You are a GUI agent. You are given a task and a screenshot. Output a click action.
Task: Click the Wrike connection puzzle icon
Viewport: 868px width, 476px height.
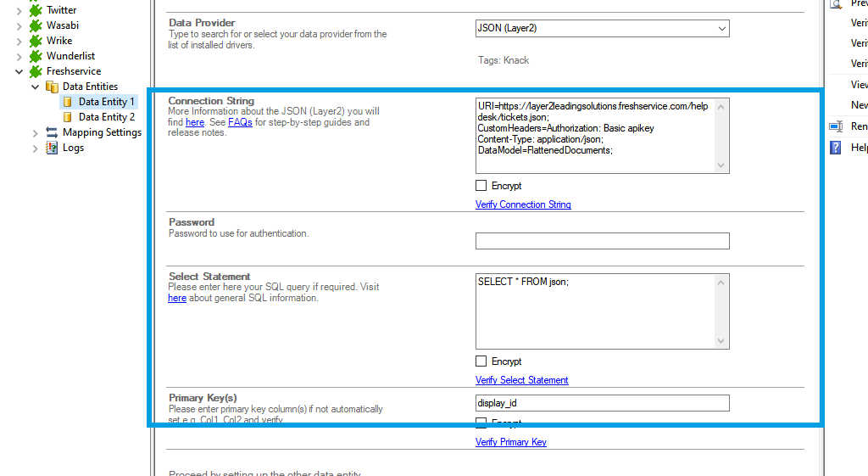(36, 41)
